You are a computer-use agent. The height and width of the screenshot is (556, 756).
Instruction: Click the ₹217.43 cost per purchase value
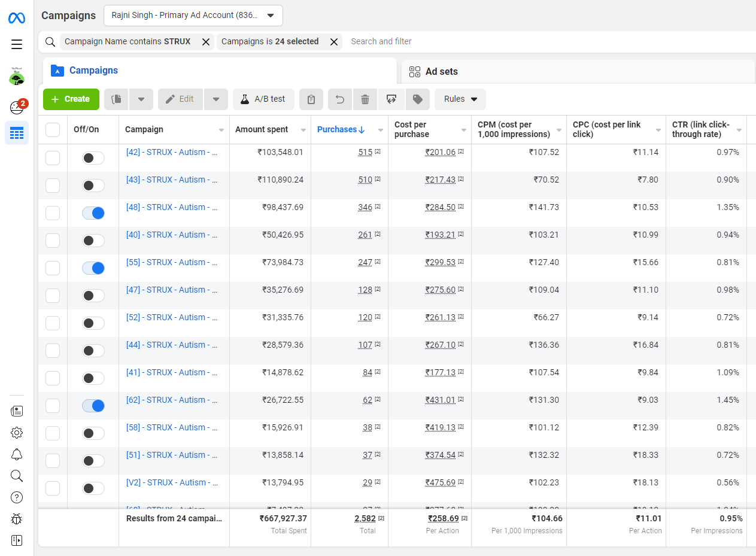[x=441, y=180]
